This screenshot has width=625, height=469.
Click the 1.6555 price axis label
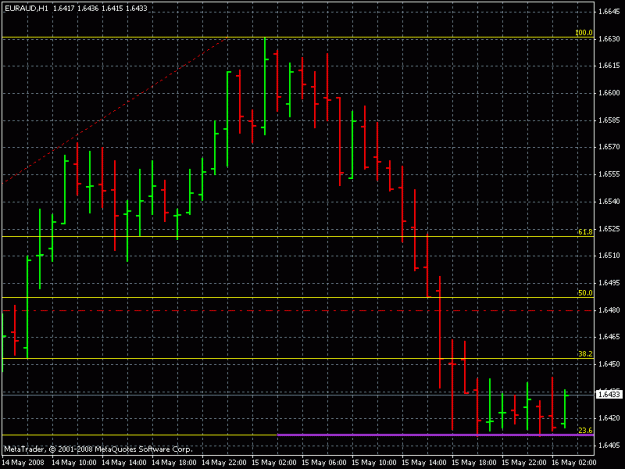[609, 174]
